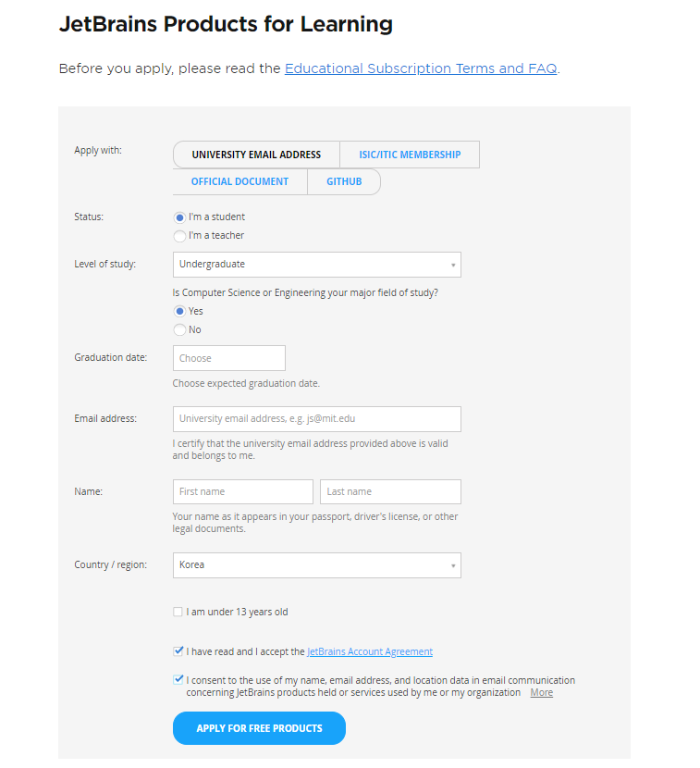Uncheck email communication consent checkbox

178,680
